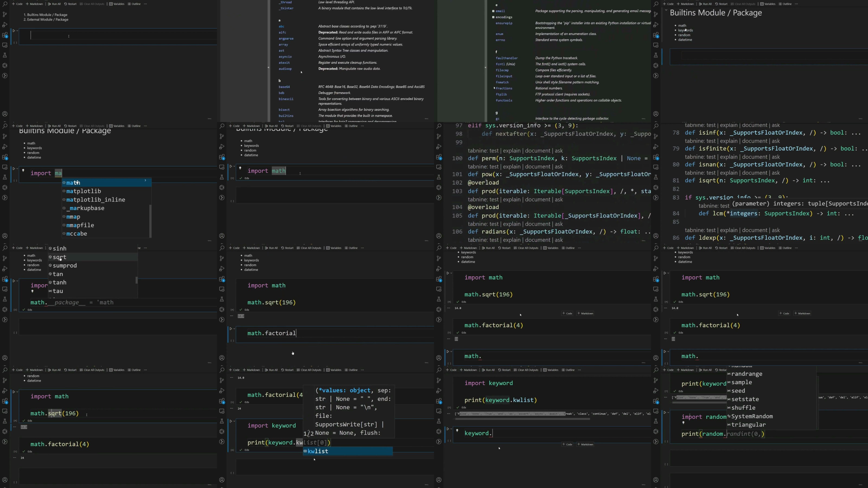Choose 'tanh' in the math member suggestions
Viewport: 868px width, 488px height.
pos(93,282)
